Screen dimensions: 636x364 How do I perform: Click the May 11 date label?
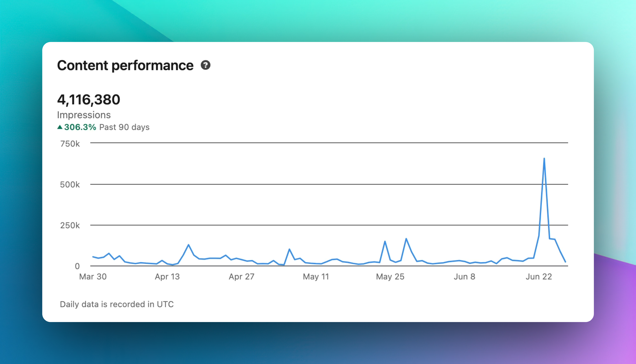(316, 277)
